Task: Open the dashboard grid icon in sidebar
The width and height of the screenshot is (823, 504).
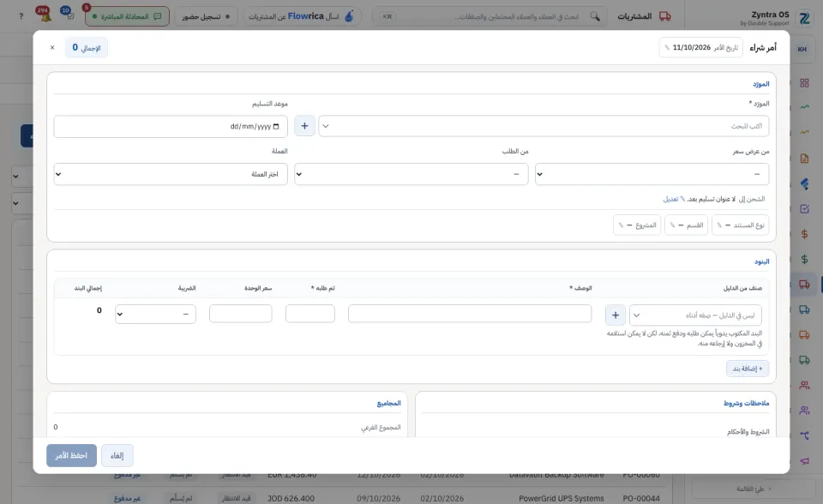Action: click(804, 83)
